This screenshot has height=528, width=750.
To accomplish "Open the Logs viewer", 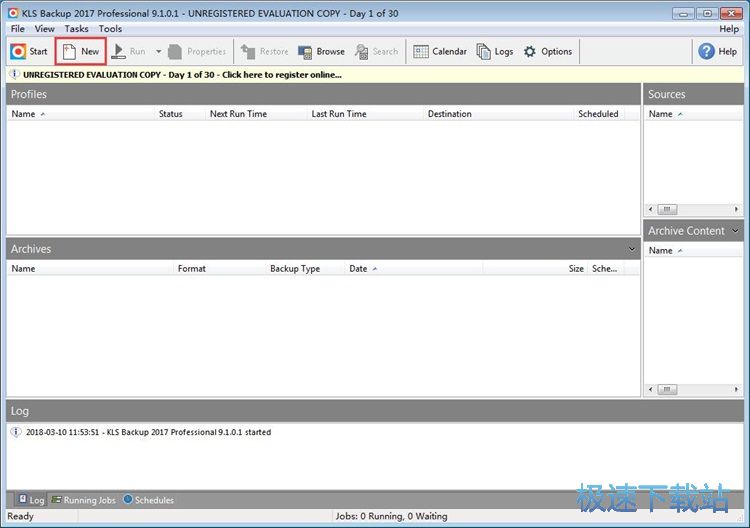I will click(495, 52).
